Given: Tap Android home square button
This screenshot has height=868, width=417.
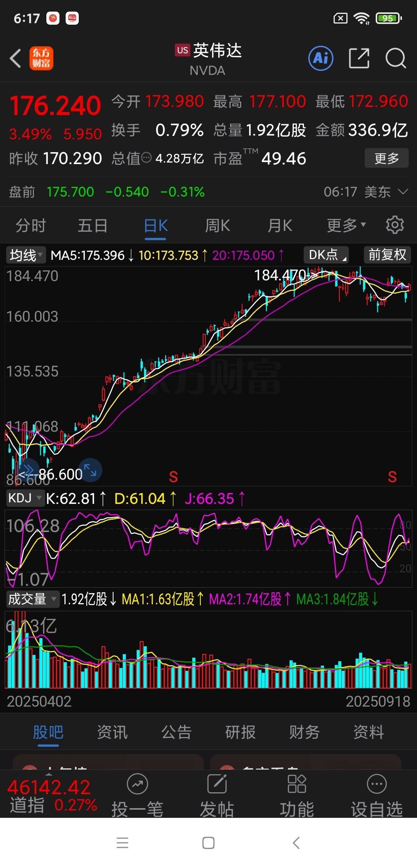Looking at the screenshot, I should click(208, 843).
